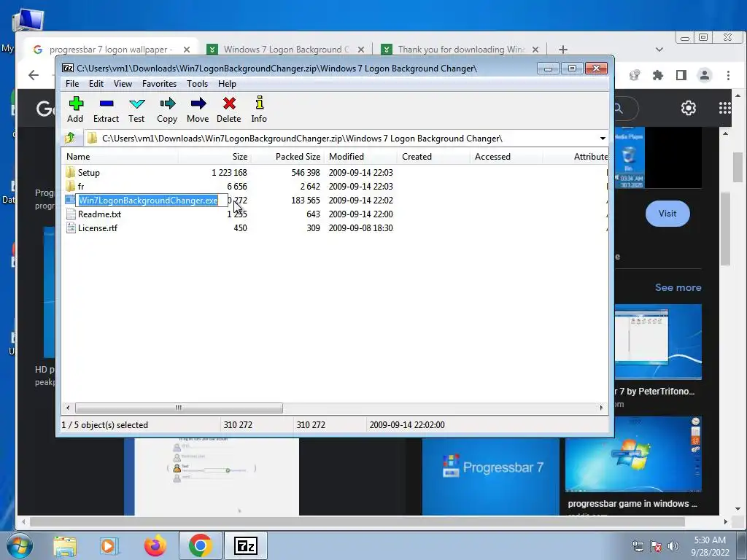Expand the 7-Zip address path dropdown
Screen dimensions: 747x560
pyautogui.click(x=602, y=139)
